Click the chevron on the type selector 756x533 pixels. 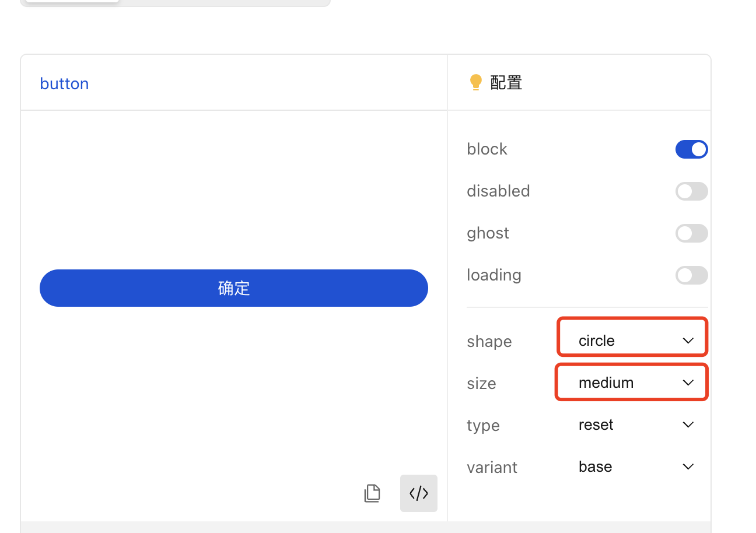coord(688,425)
